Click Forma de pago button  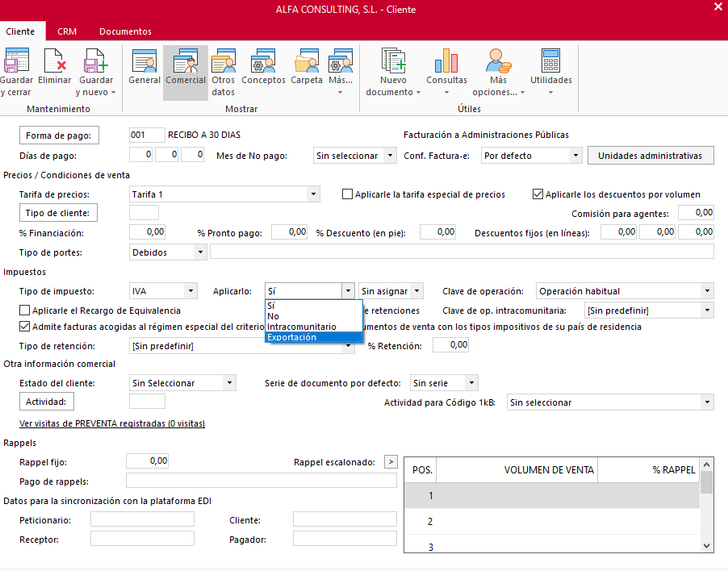[59, 135]
